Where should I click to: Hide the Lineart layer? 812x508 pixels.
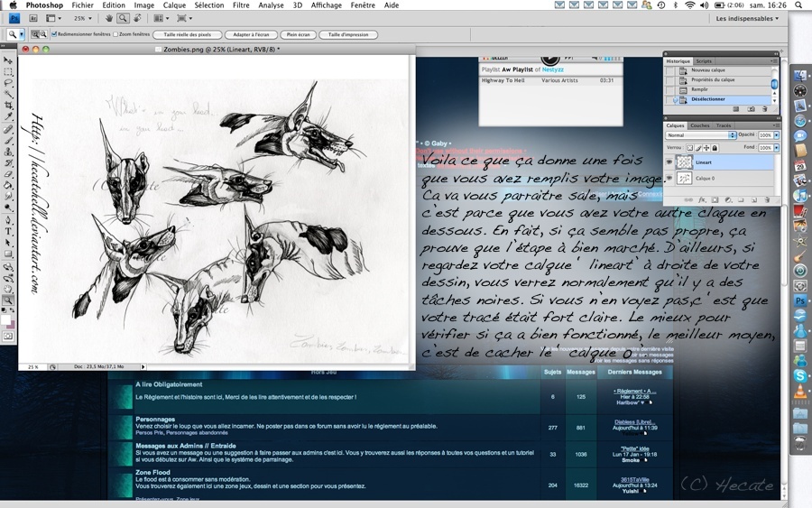point(669,162)
